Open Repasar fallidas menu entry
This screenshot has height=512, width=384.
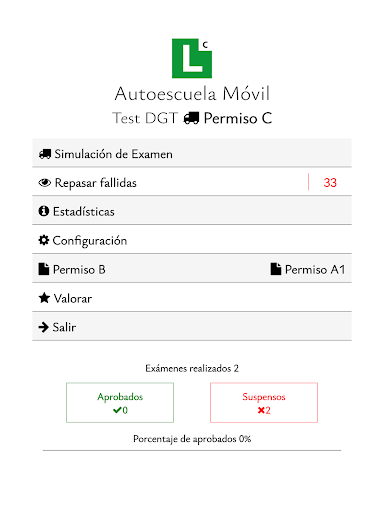pyautogui.click(x=192, y=182)
